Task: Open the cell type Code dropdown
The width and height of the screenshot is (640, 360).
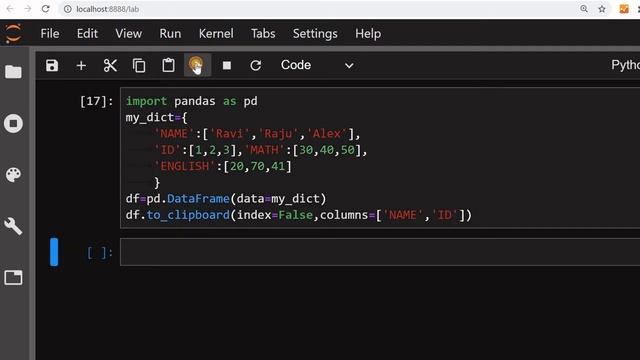Action: pyautogui.click(x=317, y=65)
